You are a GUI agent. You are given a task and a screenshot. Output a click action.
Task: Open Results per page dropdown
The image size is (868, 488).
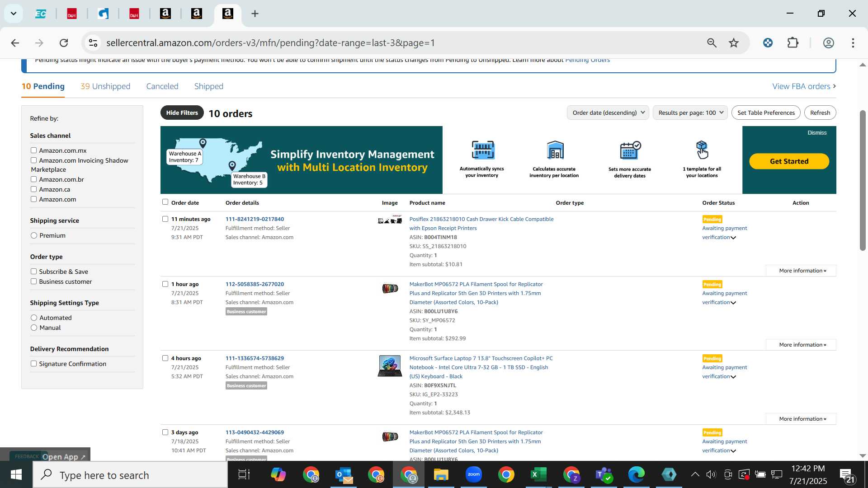(x=690, y=113)
